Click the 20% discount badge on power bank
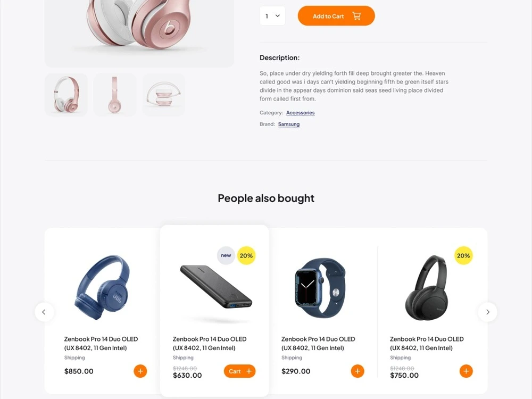This screenshot has height=399, width=532. click(246, 255)
